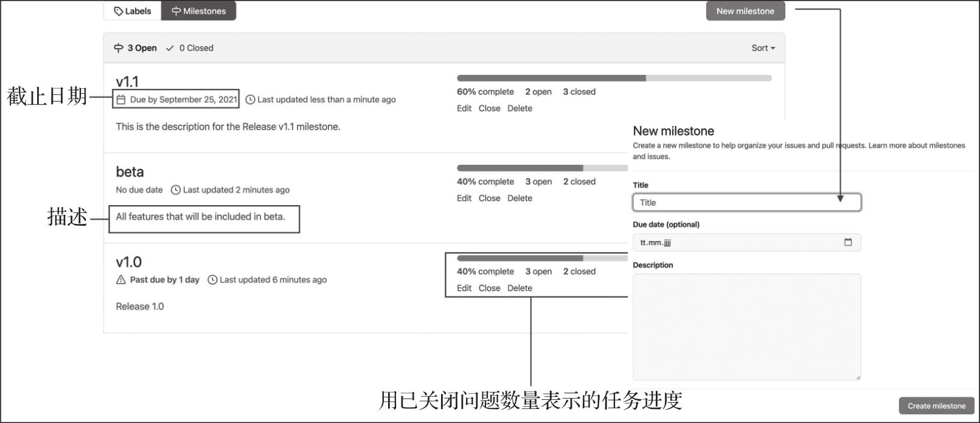
Task: Close the beta milestone
Action: click(x=489, y=198)
